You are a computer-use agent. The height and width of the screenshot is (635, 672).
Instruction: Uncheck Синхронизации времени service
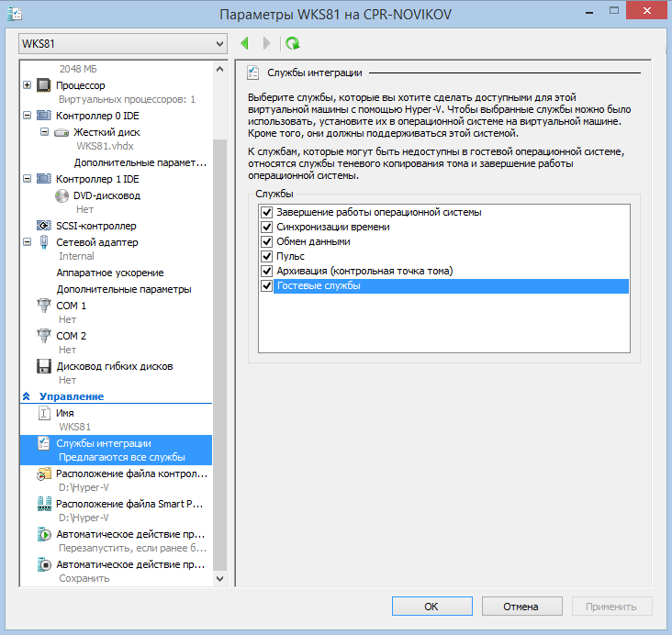(268, 227)
